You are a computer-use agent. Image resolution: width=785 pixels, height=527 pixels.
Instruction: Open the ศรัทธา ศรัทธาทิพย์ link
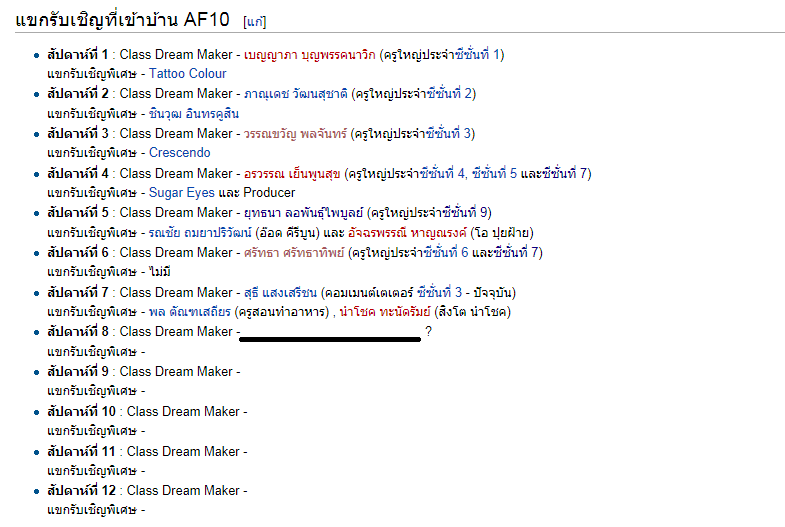pyautogui.click(x=294, y=253)
